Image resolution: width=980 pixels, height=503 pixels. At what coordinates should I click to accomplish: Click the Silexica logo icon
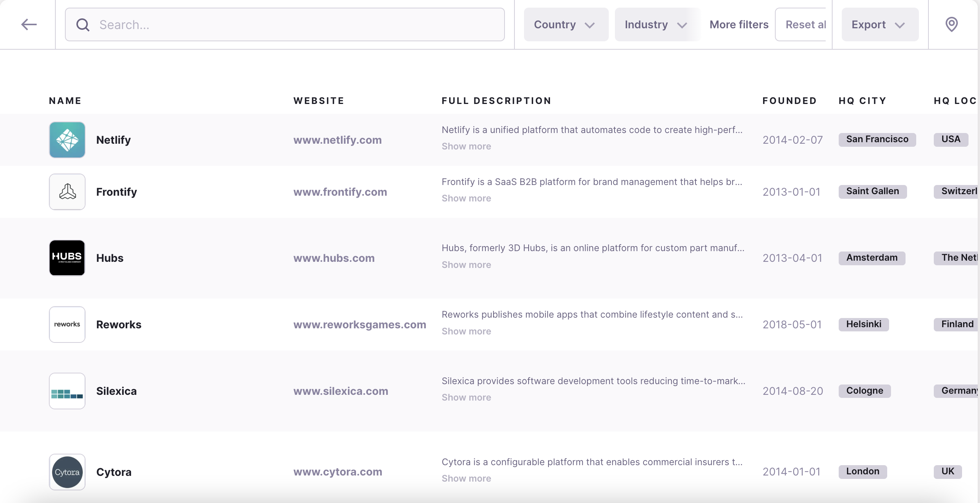point(67,391)
